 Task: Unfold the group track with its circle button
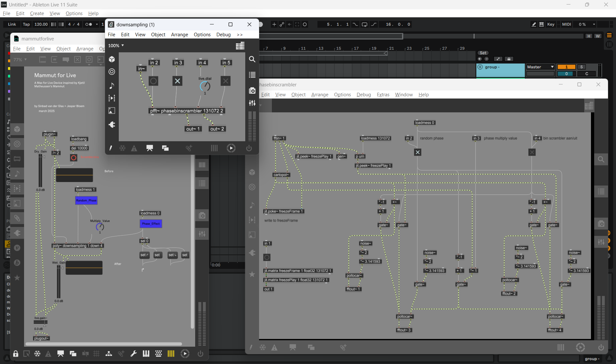480,67
